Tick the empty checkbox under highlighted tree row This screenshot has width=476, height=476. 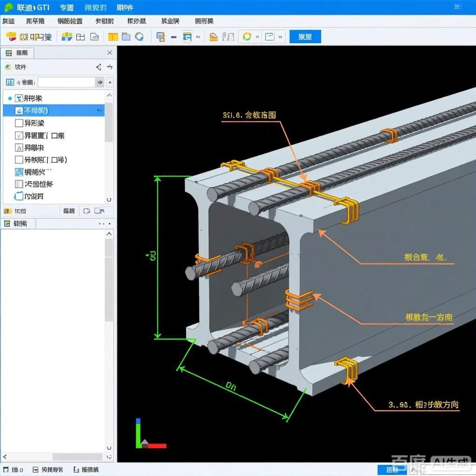tap(19, 123)
